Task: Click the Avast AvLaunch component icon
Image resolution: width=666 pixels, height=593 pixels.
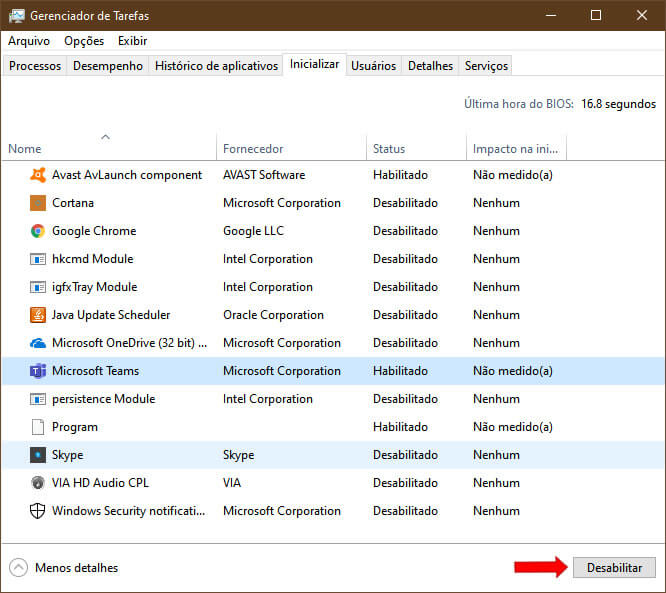Action: (x=38, y=175)
